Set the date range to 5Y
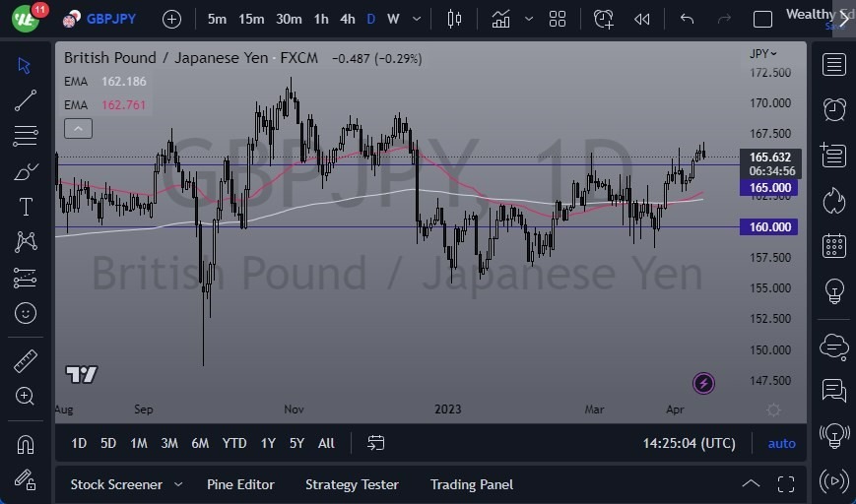Image resolution: width=856 pixels, height=504 pixels. pos(296,443)
